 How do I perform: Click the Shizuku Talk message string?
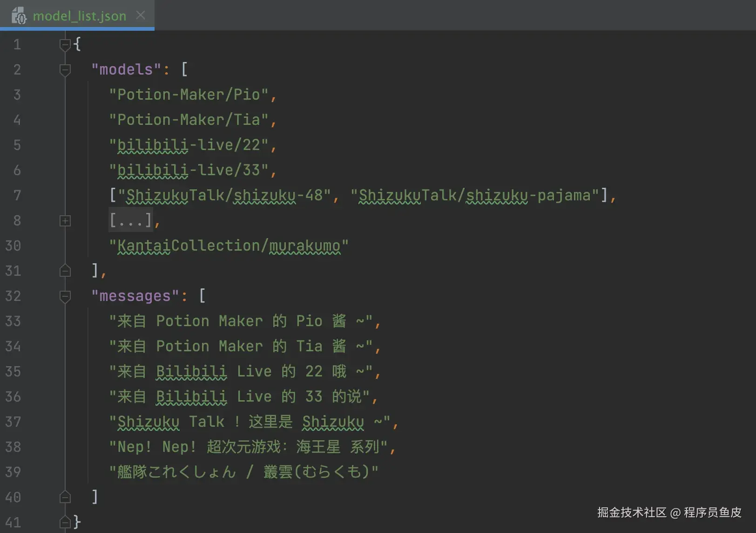pyautogui.click(x=250, y=422)
